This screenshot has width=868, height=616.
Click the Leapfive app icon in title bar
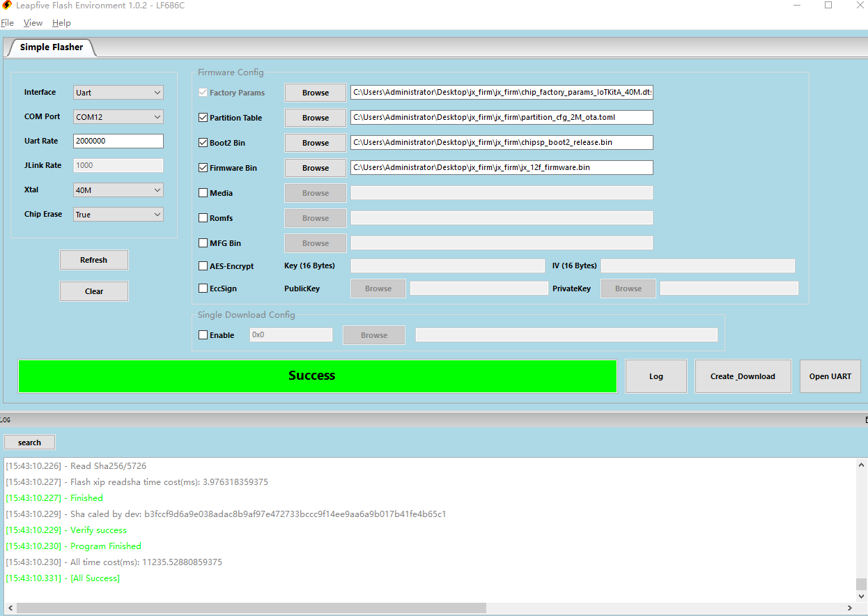click(x=7, y=6)
